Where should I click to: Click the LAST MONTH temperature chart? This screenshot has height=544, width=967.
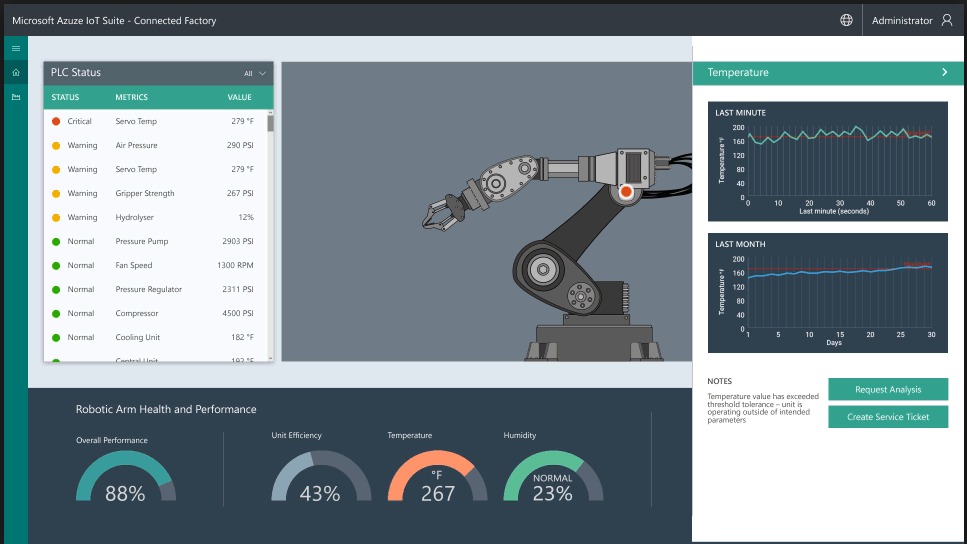[828, 293]
